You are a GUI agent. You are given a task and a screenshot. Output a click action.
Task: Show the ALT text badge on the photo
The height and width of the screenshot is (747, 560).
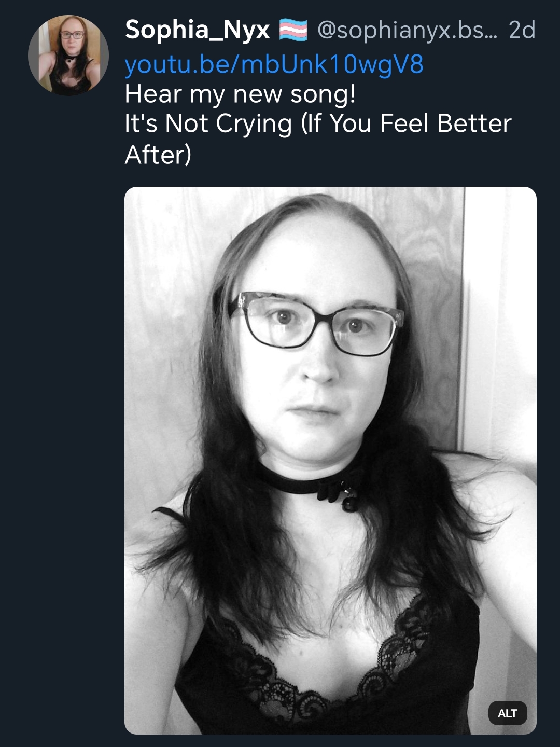[508, 713]
